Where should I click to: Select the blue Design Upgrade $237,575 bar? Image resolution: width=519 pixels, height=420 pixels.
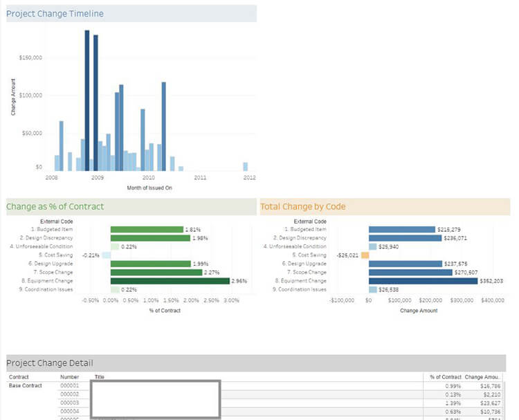pos(406,264)
